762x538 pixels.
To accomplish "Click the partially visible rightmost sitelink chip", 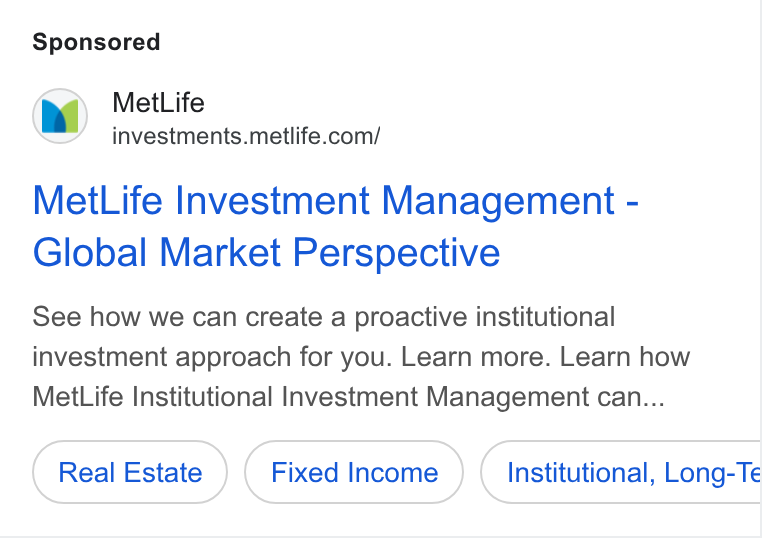I will tap(621, 472).
